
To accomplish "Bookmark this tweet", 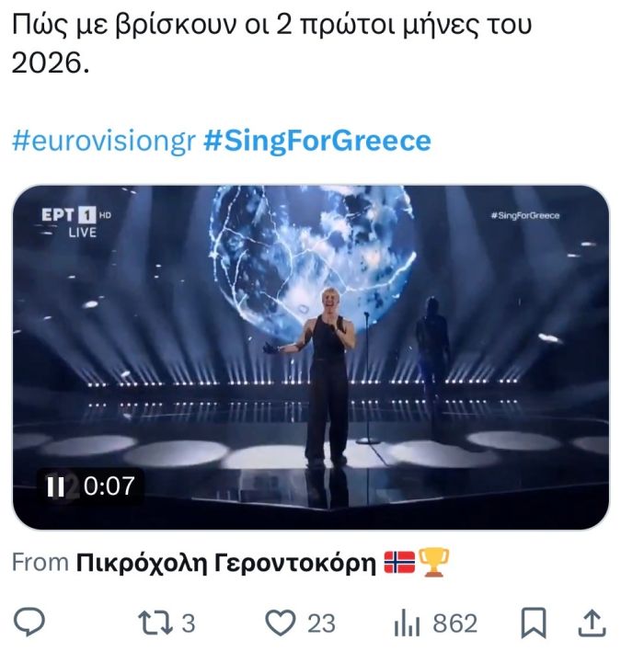I will [533, 623].
